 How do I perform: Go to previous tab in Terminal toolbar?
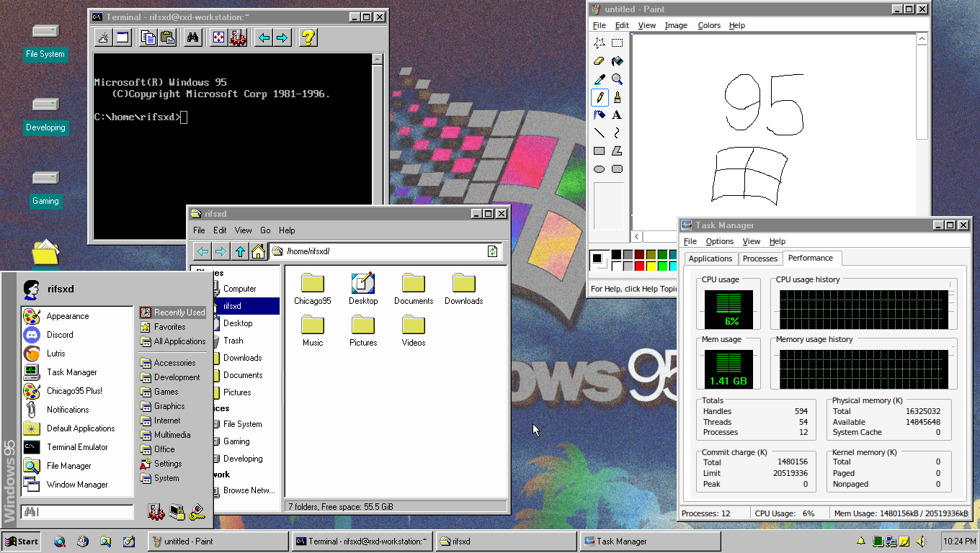(264, 37)
